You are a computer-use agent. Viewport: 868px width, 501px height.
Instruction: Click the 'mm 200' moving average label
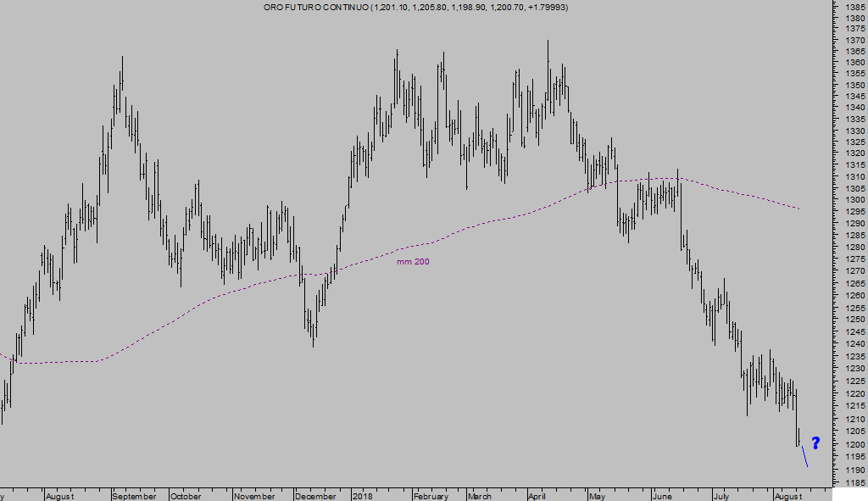(413, 262)
